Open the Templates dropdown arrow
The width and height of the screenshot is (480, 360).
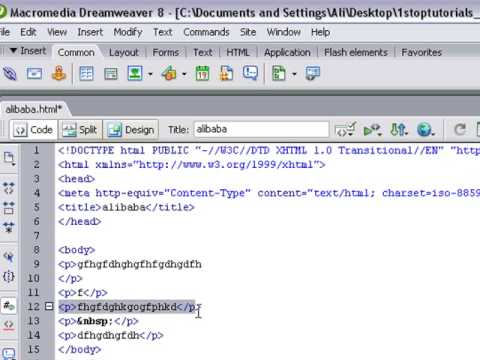point(294,74)
